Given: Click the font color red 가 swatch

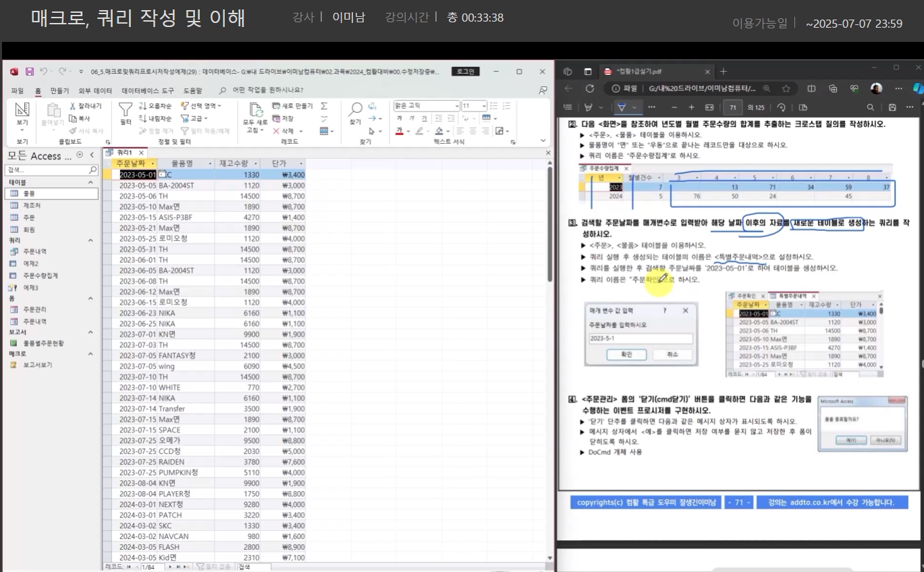Looking at the screenshot, I should click(400, 131).
